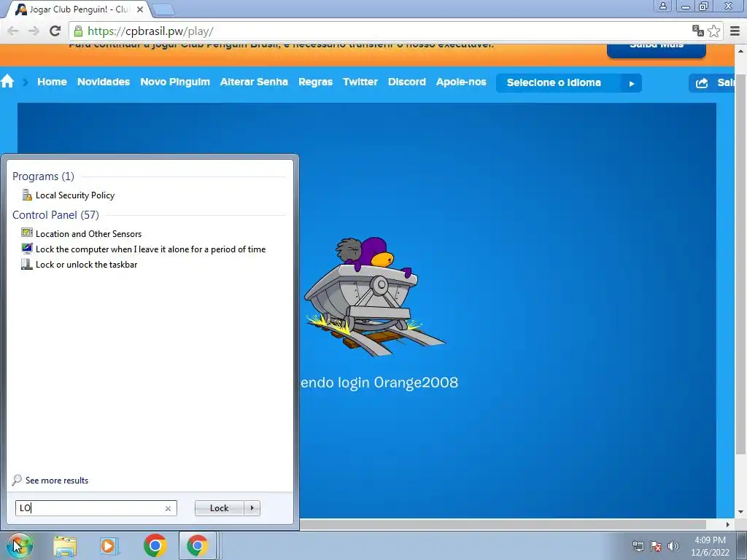Click the green padlock security icon
Viewport: 747px width, 560px height.
click(x=78, y=31)
